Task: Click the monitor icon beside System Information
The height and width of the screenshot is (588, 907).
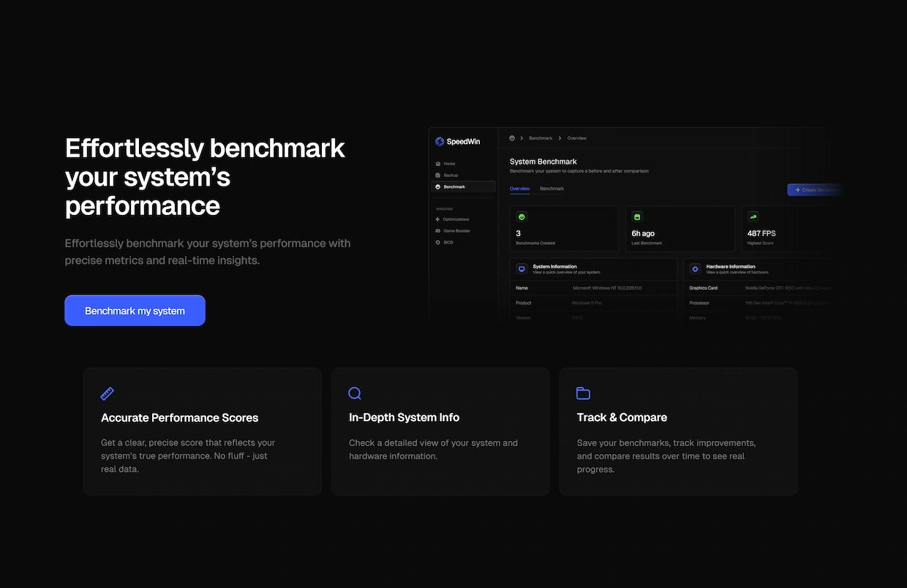Action: 522,268
